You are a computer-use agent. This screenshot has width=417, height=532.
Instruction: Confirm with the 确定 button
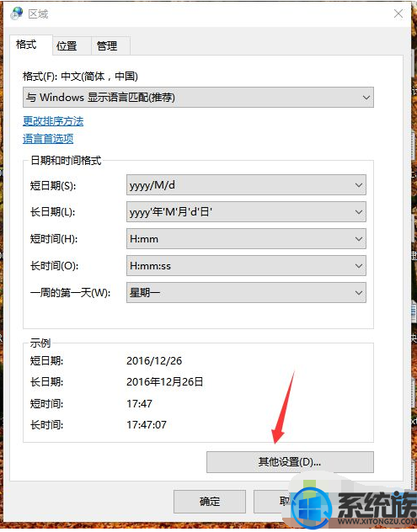point(210,501)
